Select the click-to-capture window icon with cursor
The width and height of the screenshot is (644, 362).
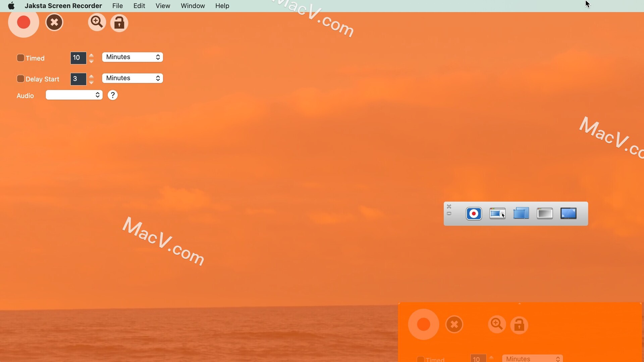(x=497, y=214)
